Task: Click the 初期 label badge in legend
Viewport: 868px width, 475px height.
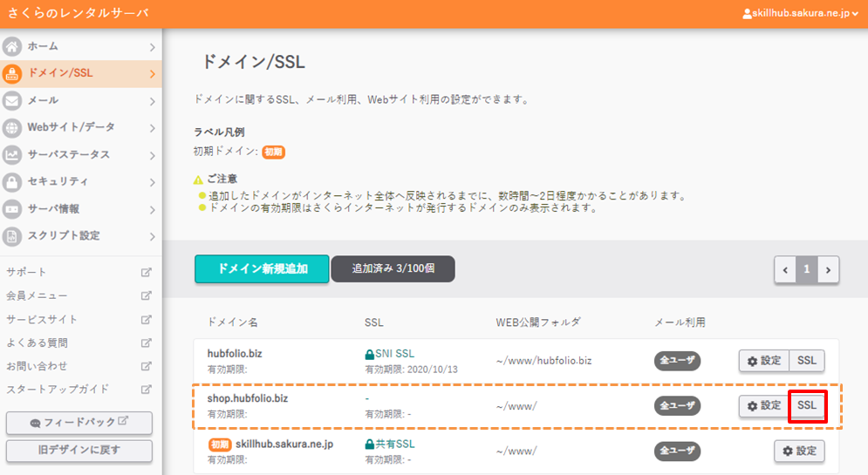Action: (273, 152)
